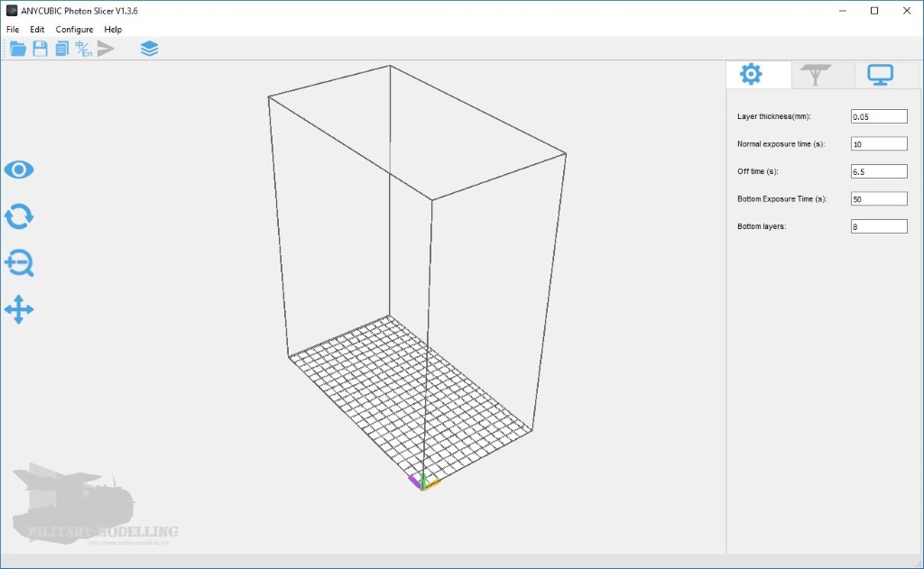Maximize the Photon Slicer window
Screen dimensions: 924x569
click(x=874, y=11)
